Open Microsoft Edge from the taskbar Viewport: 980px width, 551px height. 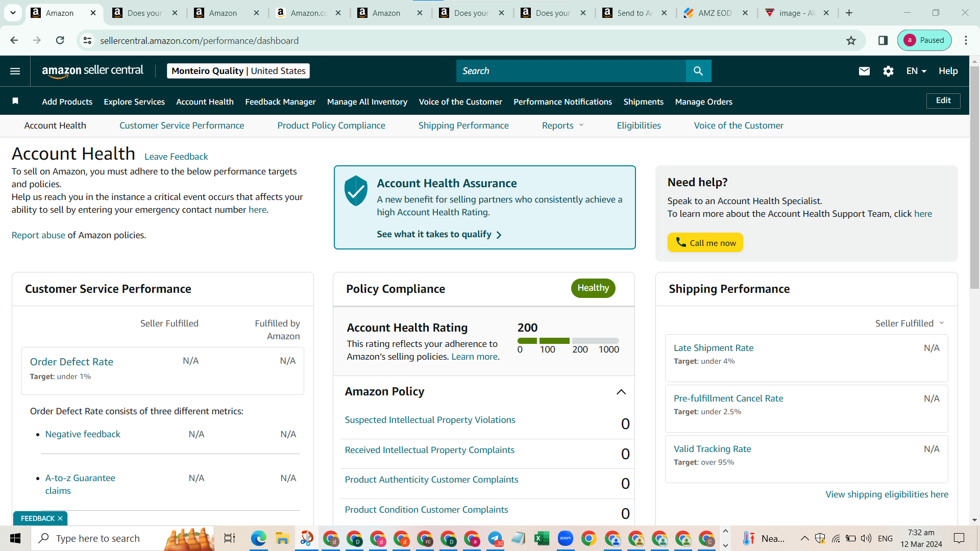click(x=259, y=538)
